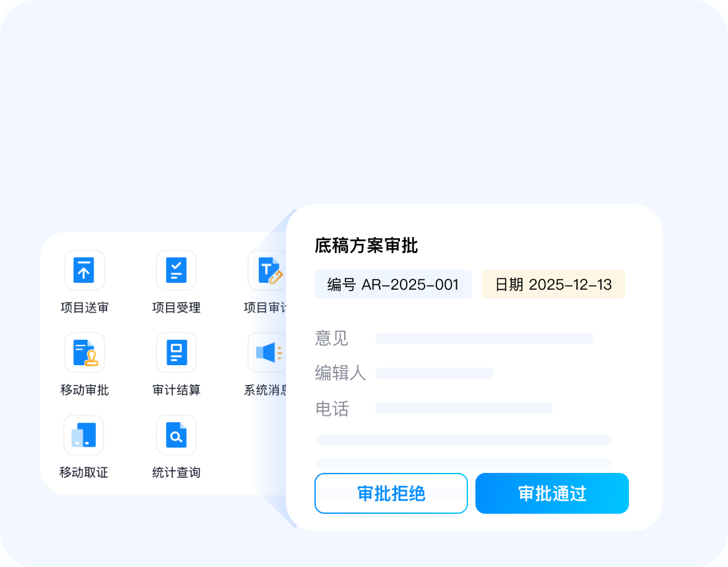Click the 意见 field label
The height and width of the screenshot is (567, 728).
click(332, 338)
